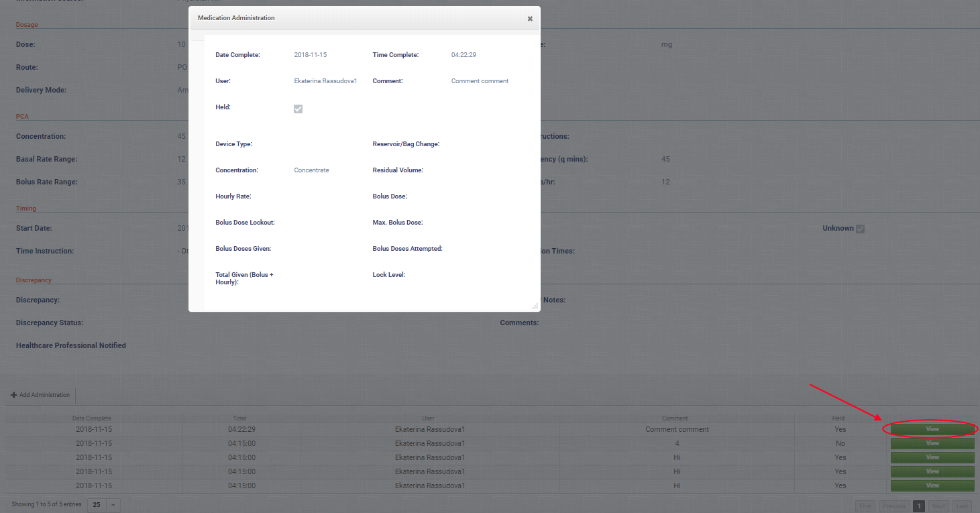Toggle the Held checkbox in dialog
980x513 pixels.
point(298,109)
